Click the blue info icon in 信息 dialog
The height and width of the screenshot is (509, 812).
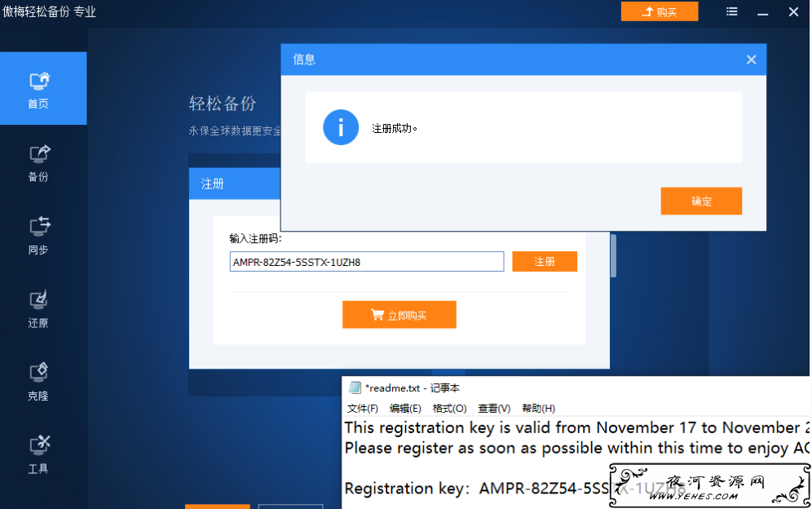(341, 127)
